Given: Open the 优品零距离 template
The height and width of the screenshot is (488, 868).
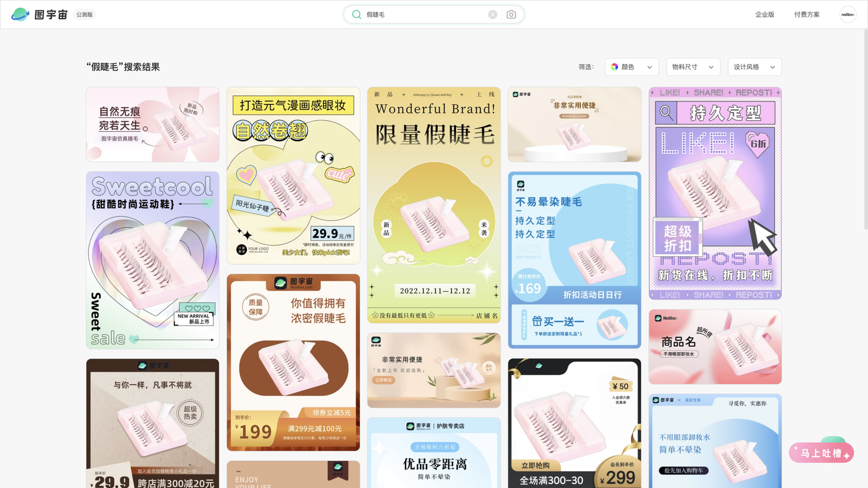Looking at the screenshot, I should click(434, 453).
